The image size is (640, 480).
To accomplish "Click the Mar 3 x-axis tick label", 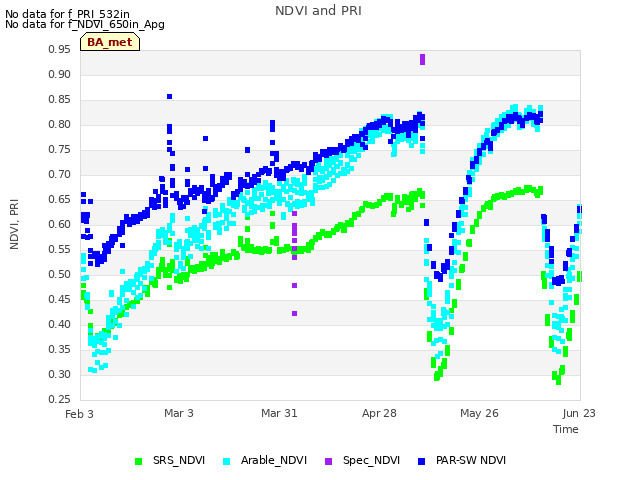I will [179, 413].
